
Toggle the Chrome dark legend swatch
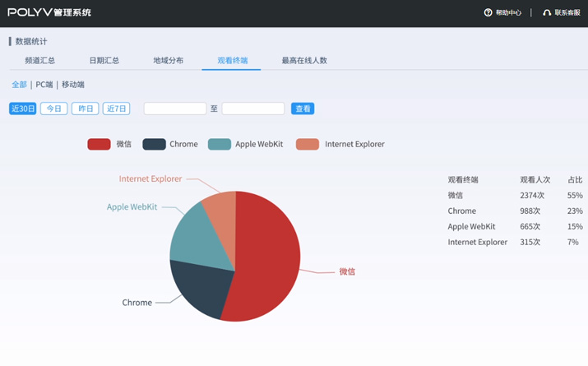154,144
